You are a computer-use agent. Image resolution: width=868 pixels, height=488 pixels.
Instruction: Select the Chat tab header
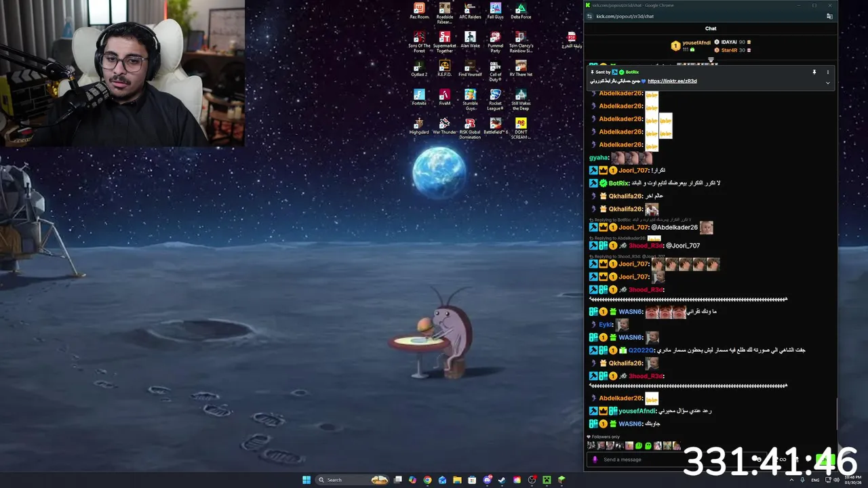pos(711,28)
